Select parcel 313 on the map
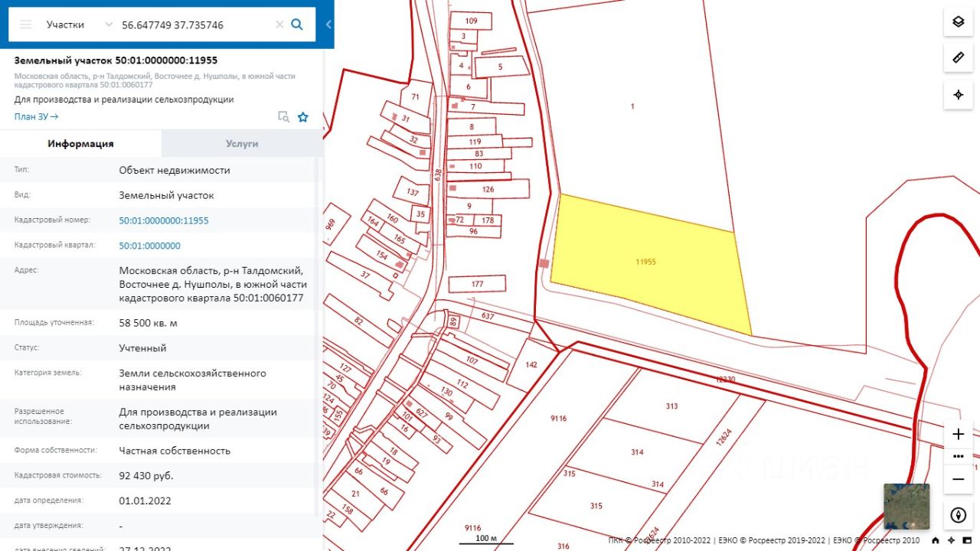The width and height of the screenshot is (980, 551). tap(671, 406)
